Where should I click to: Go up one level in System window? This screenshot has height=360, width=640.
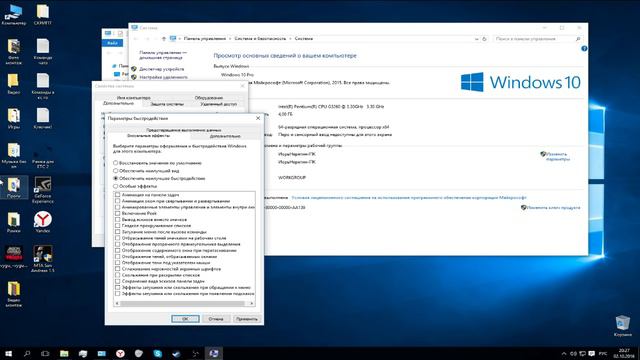[164, 39]
